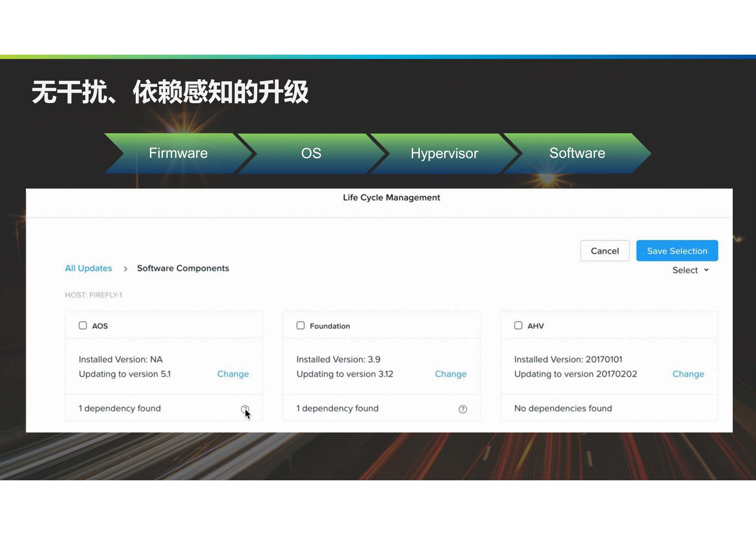Click the HOST: FIREFLY-1 label
The image size is (756, 535).
pos(93,295)
